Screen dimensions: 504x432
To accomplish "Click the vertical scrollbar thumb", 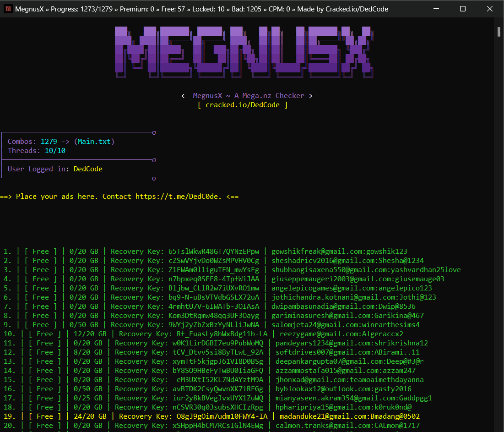I will coord(499,32).
